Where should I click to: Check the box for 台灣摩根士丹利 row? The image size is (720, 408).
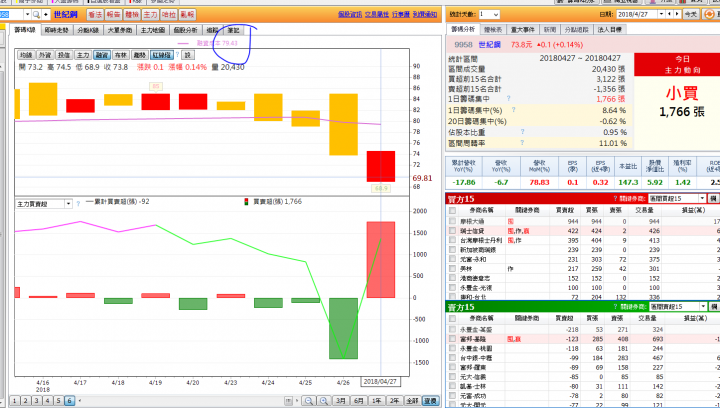click(453, 240)
